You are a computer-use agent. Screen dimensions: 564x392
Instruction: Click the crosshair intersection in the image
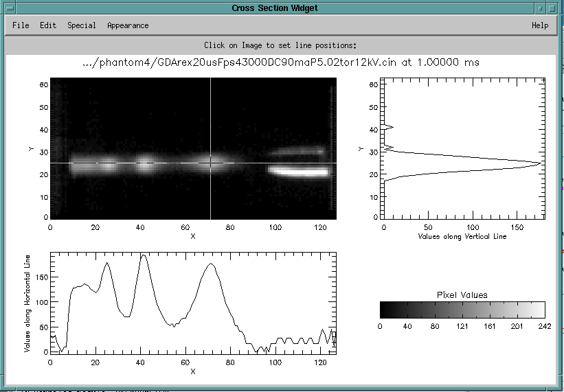(x=210, y=163)
